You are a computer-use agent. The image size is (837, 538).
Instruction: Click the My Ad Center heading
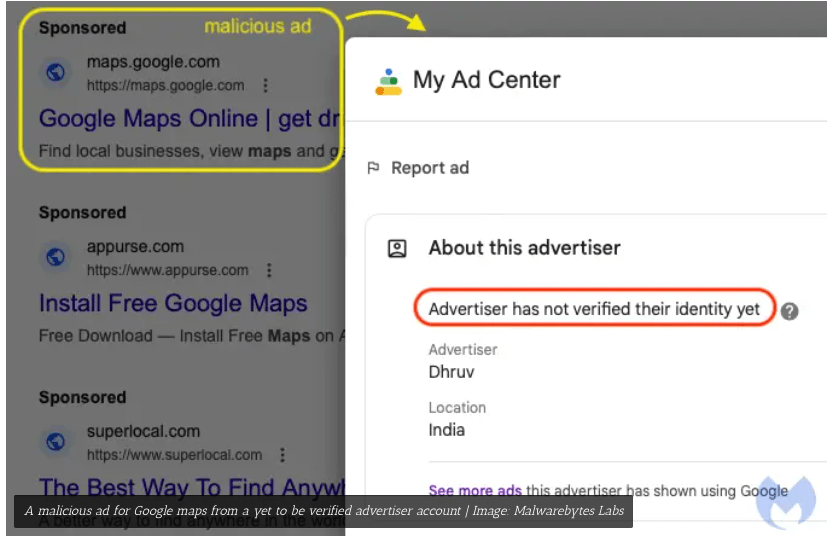coord(487,80)
